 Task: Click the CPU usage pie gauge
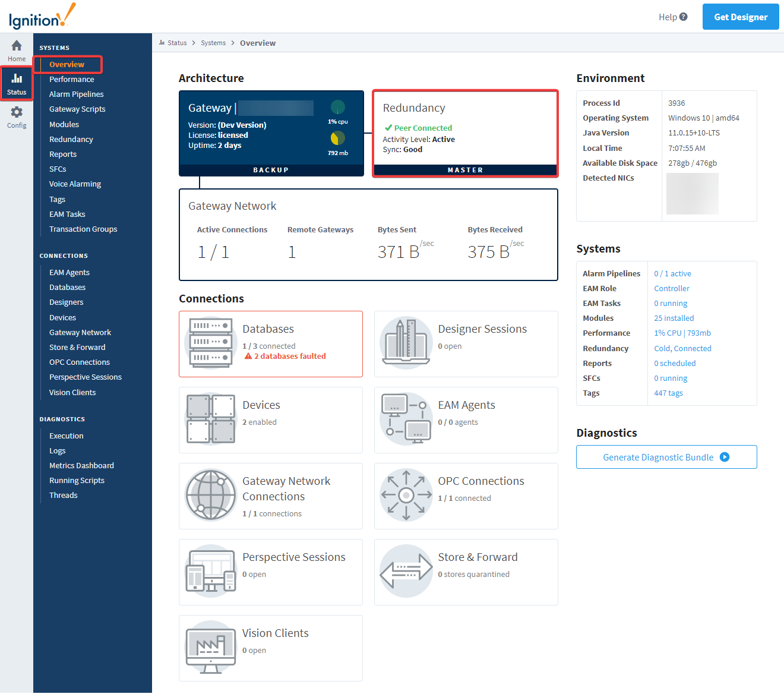click(338, 107)
